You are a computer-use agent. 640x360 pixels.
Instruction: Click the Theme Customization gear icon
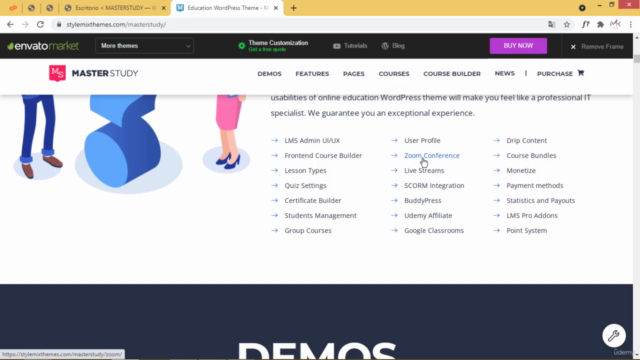pyautogui.click(x=242, y=46)
